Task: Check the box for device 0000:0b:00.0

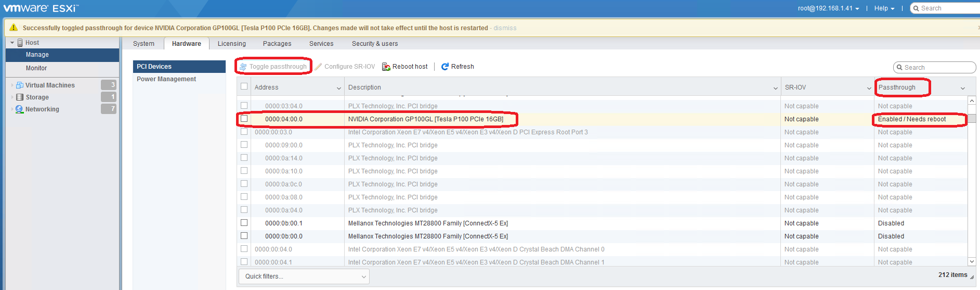Action: click(244, 236)
